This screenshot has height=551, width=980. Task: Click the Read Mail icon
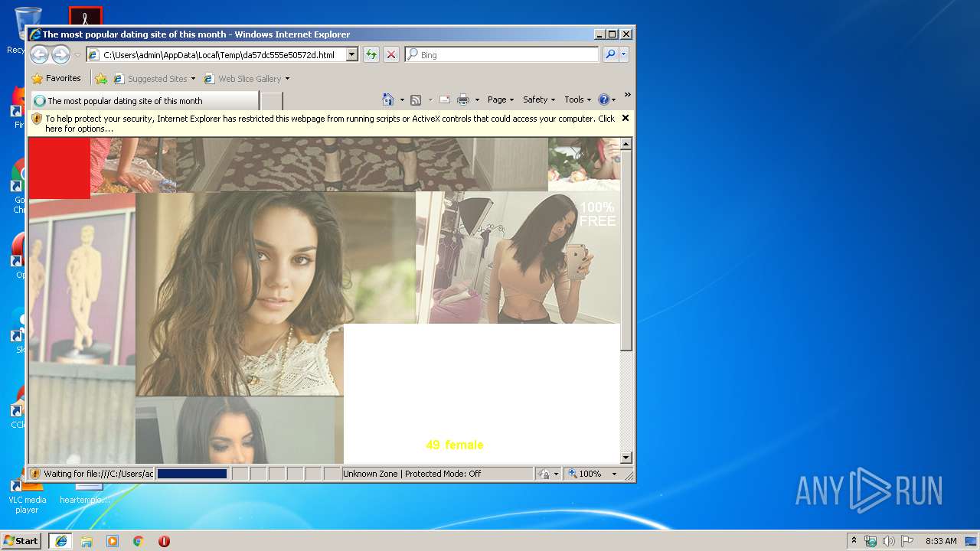pos(444,99)
